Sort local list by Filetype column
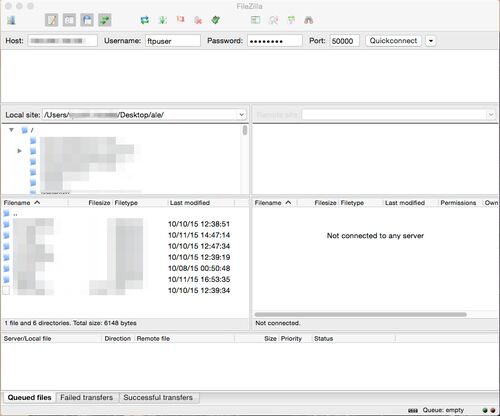This screenshot has height=416, width=500. pos(140,203)
